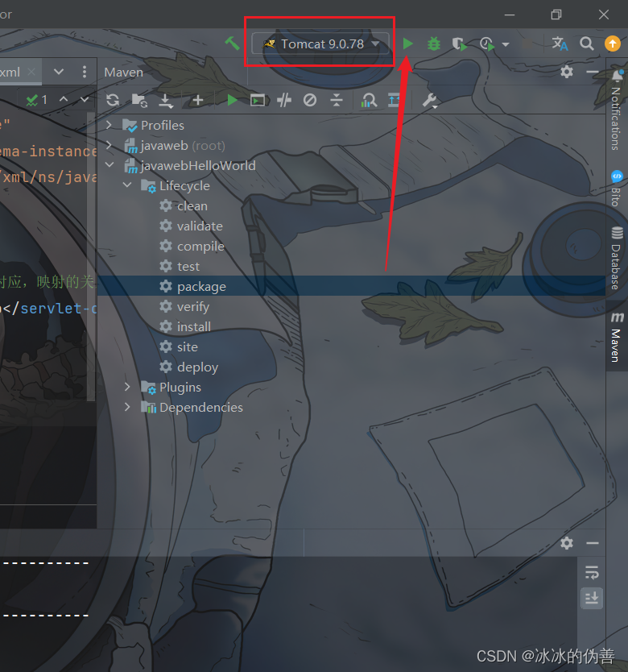628x672 pixels.
Task: Toggle scroll to end in console
Action: pyautogui.click(x=592, y=597)
